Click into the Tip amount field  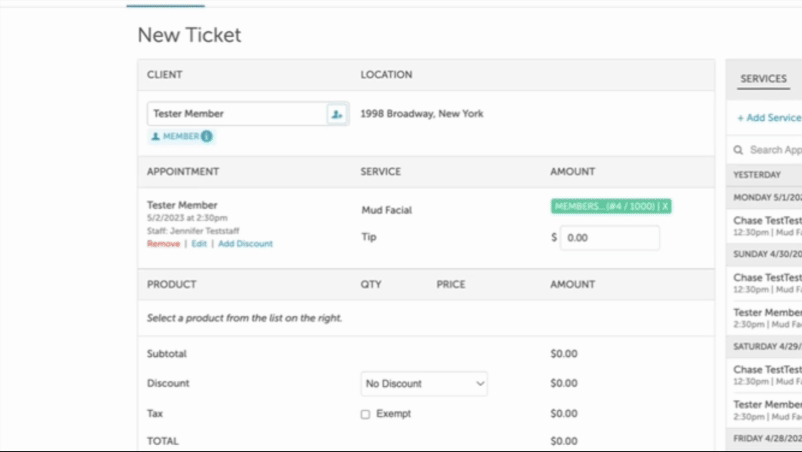click(x=610, y=238)
